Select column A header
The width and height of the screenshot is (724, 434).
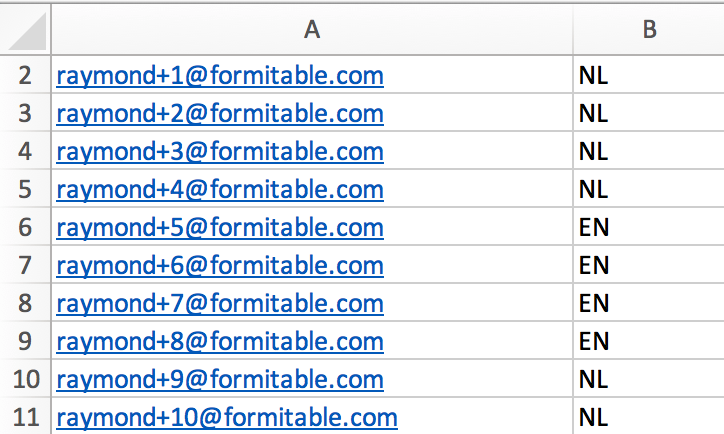click(312, 30)
